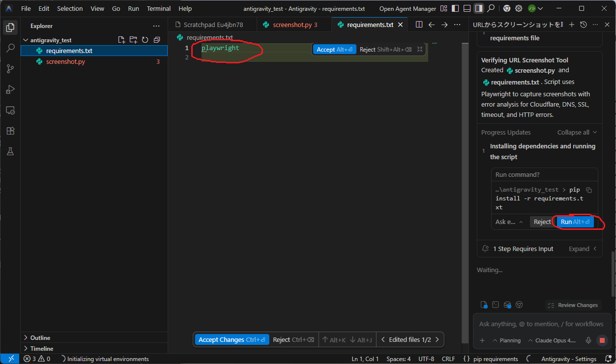616x364 pixels.
Task: Open the Ask every time dropdown
Action: click(509, 222)
